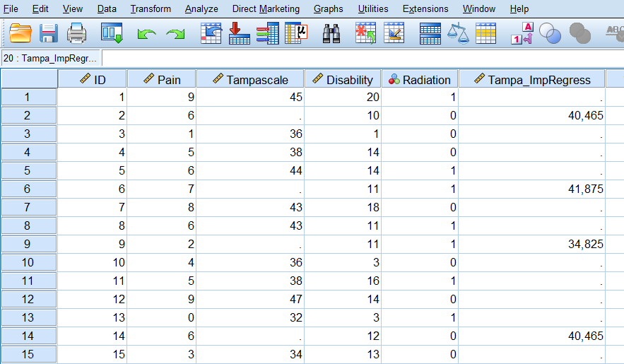The width and height of the screenshot is (624, 364).
Task: Redo using the green right arrow icon
Action: (175, 33)
